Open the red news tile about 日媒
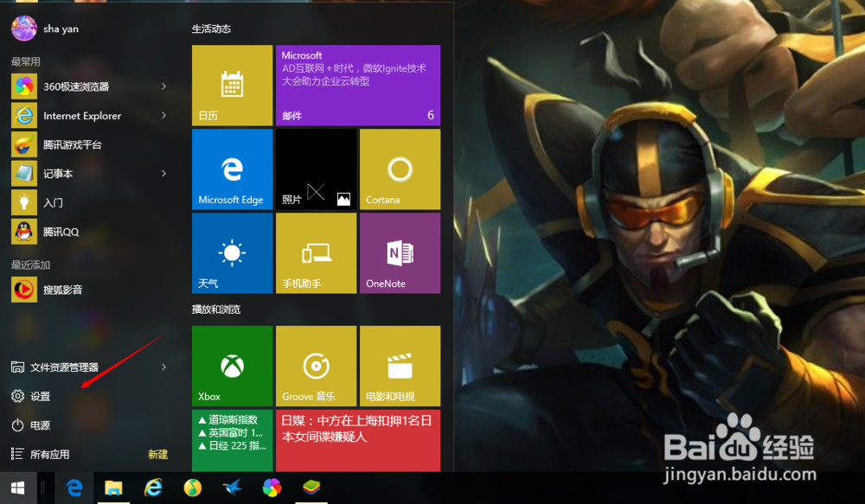This screenshot has height=504, width=865. coord(358,441)
